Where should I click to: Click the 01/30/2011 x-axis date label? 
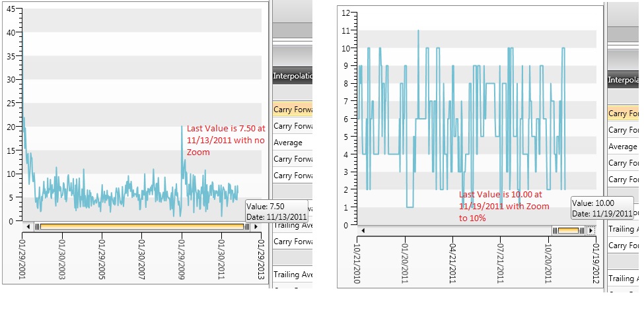pos(221,260)
